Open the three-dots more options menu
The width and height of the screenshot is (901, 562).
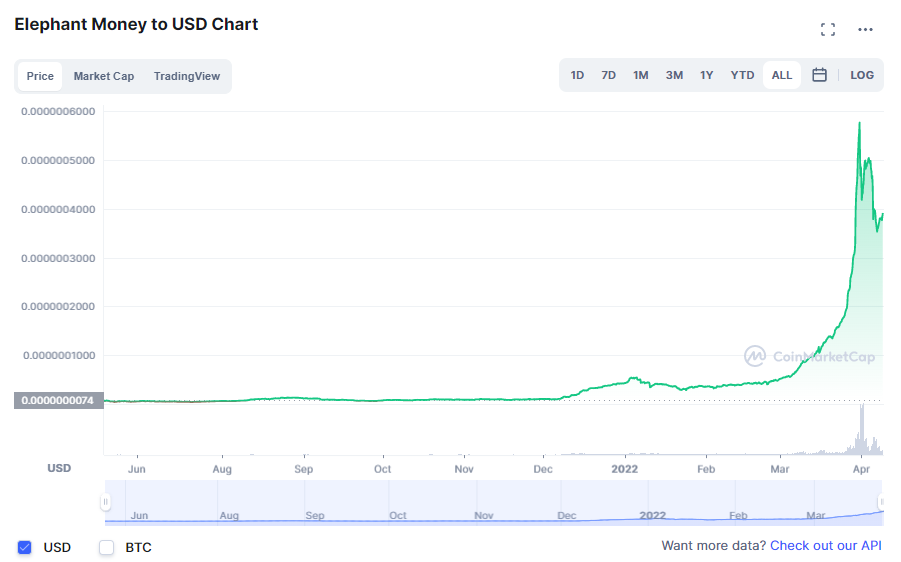865,29
